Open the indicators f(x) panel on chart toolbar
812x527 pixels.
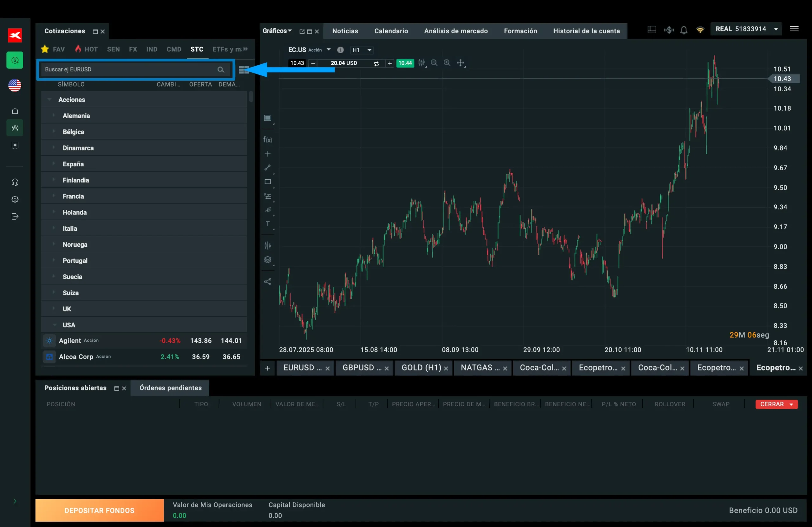coord(268,139)
